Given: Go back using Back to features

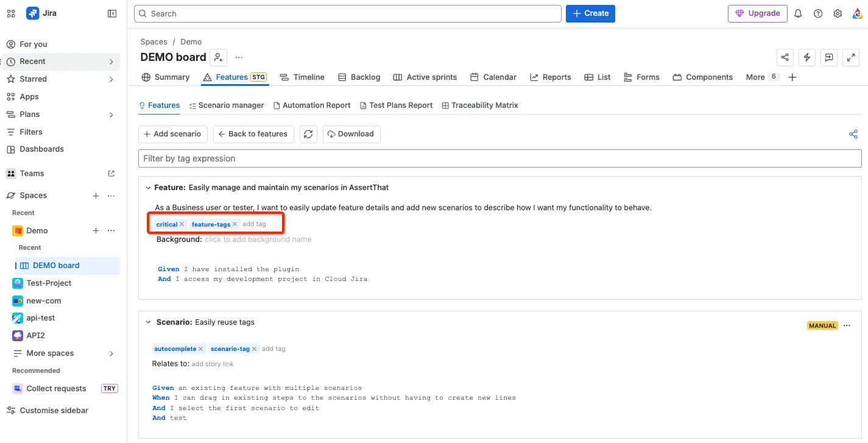Looking at the screenshot, I should 253,134.
